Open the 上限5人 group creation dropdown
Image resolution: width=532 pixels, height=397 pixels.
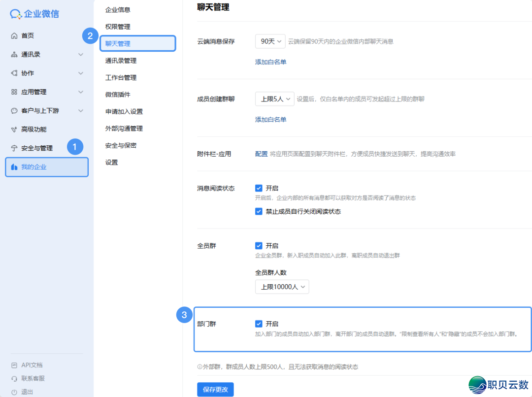[x=274, y=99]
